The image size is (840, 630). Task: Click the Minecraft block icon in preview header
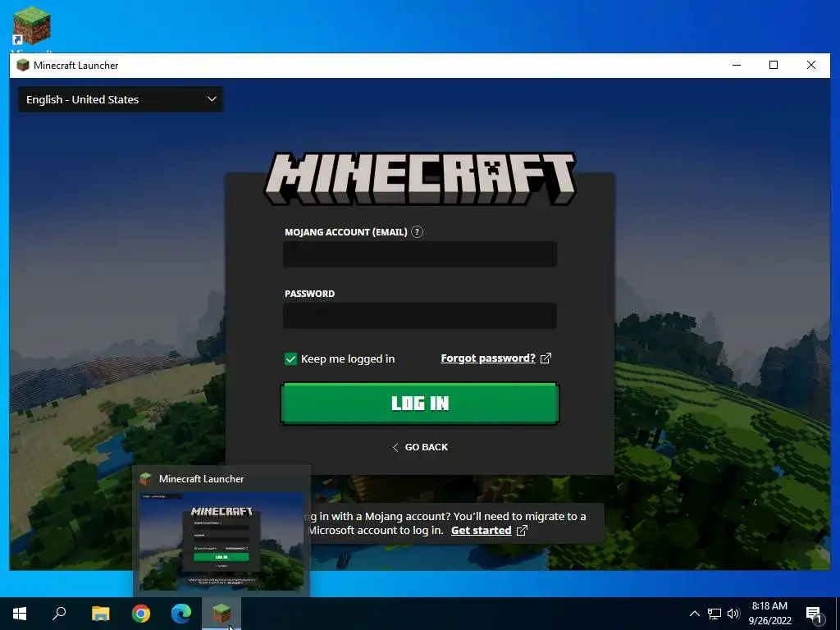point(146,479)
